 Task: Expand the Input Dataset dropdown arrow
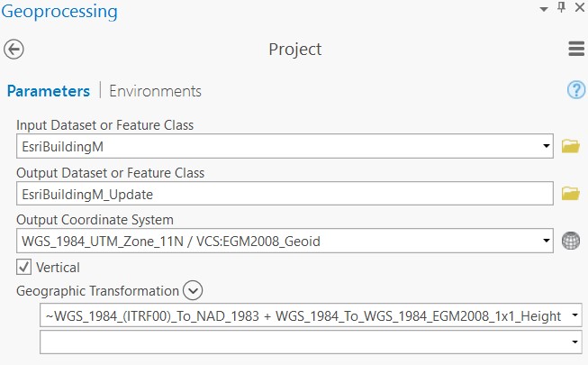(x=547, y=145)
